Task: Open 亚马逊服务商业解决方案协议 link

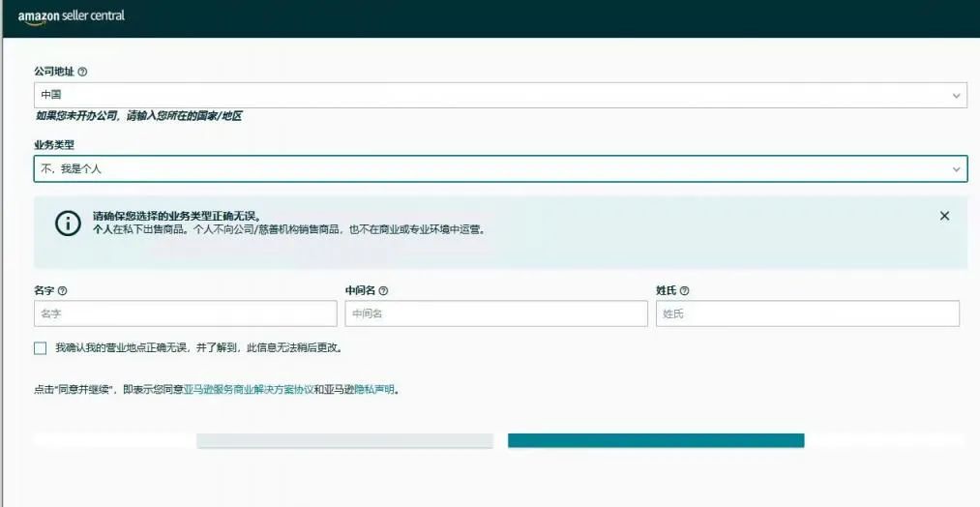Action: (x=249, y=390)
